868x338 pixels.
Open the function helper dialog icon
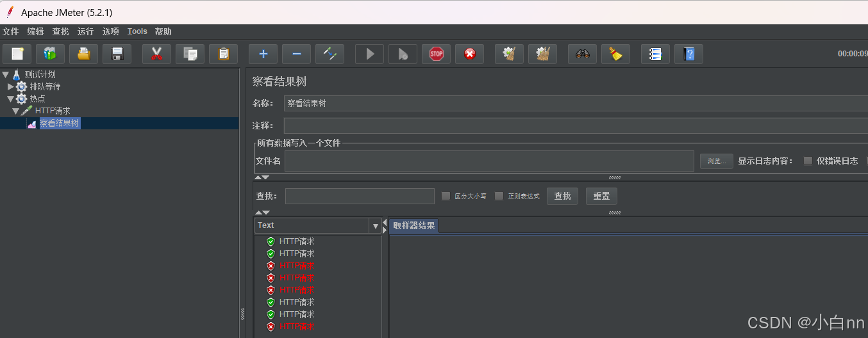tap(655, 54)
